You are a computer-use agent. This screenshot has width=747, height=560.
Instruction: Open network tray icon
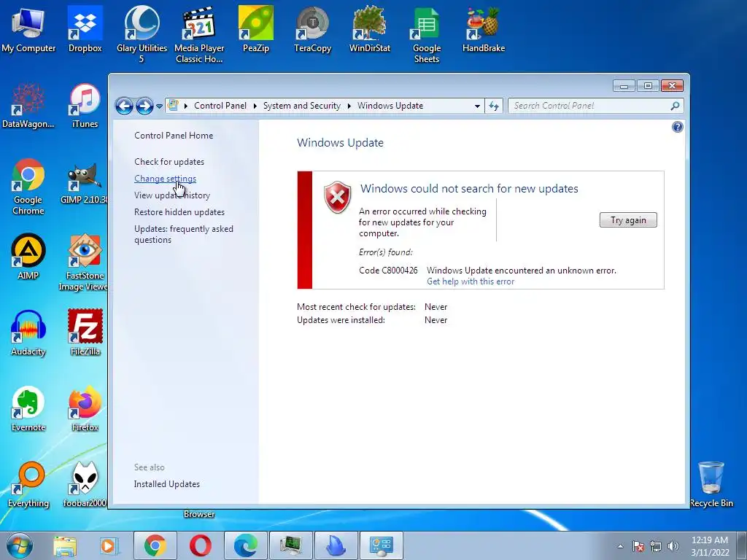(656, 546)
